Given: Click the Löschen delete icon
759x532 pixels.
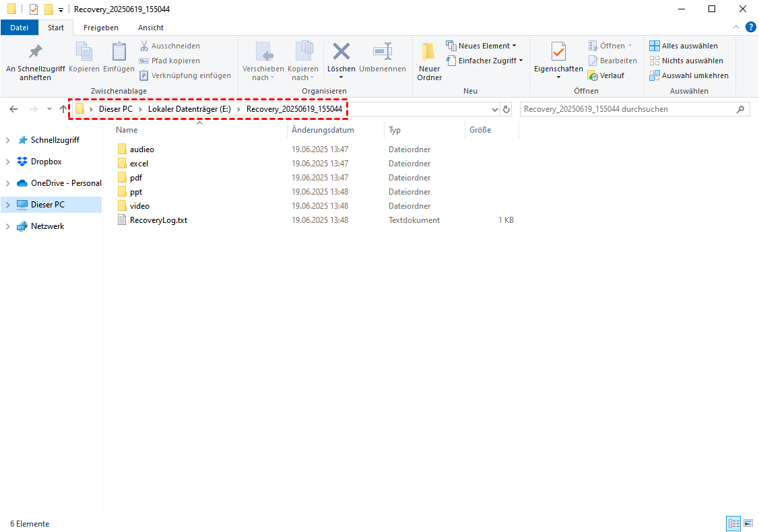Looking at the screenshot, I should click(x=341, y=53).
